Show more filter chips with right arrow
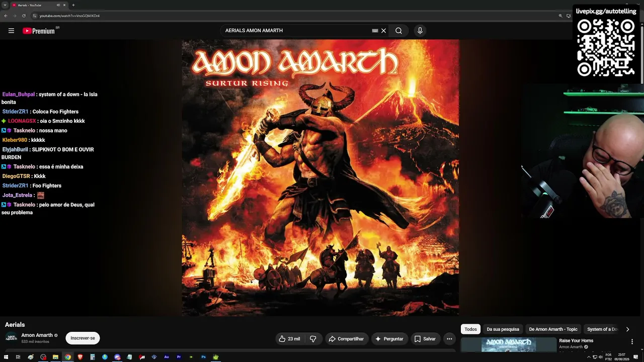The height and width of the screenshot is (362, 644). point(627,329)
